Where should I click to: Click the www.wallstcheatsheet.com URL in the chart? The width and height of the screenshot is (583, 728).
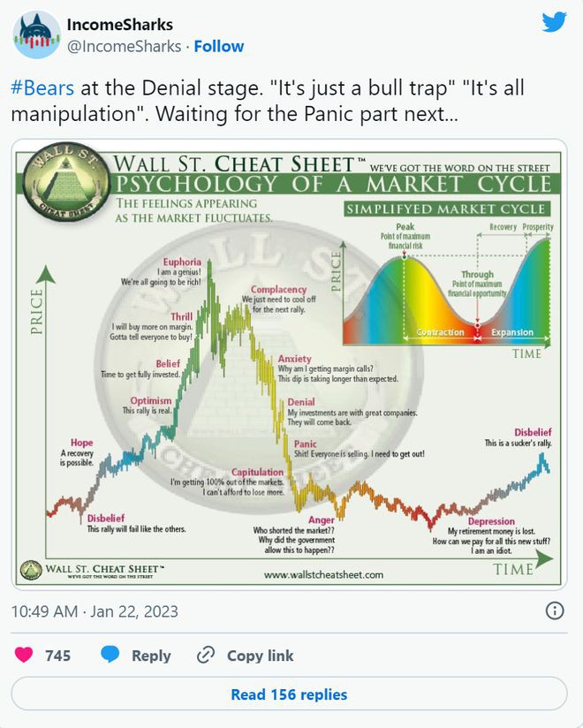click(x=323, y=574)
